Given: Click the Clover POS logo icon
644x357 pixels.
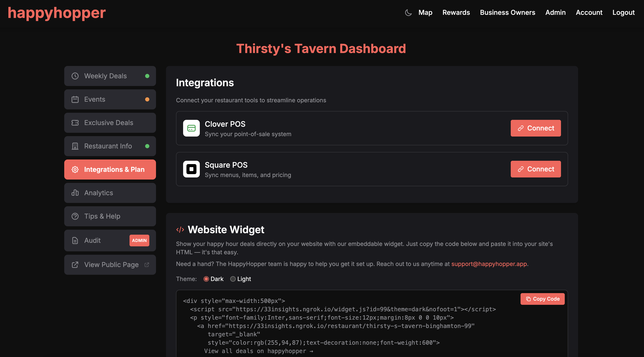Looking at the screenshot, I should (x=191, y=128).
